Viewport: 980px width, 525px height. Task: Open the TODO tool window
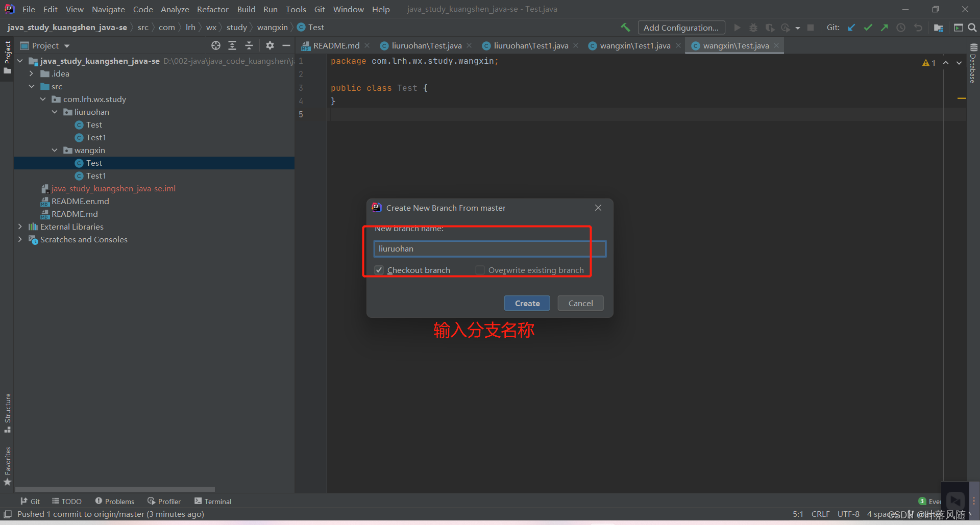(67, 502)
